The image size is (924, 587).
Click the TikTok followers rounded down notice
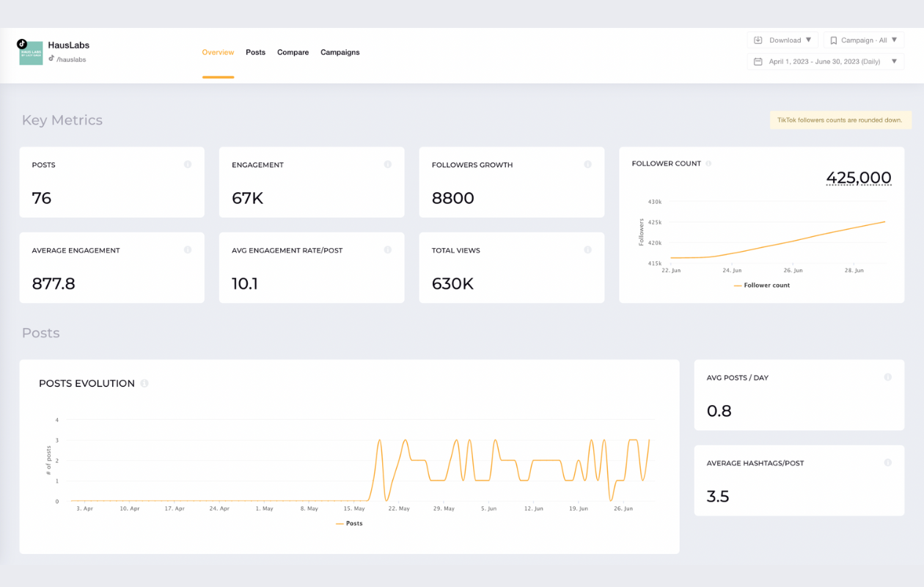click(x=840, y=120)
